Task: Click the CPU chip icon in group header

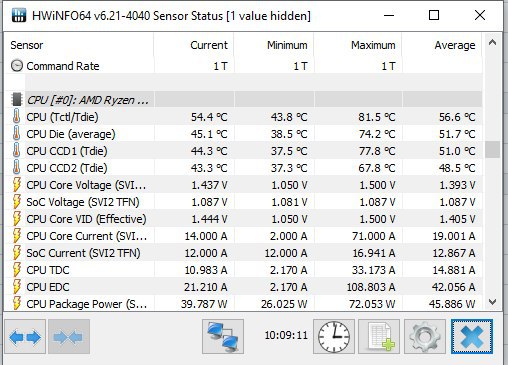Action: tap(16, 99)
